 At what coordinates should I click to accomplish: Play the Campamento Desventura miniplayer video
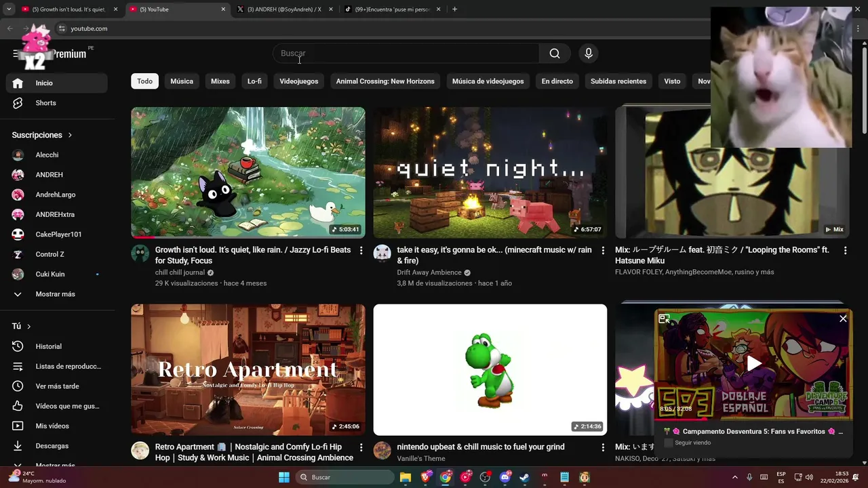(753, 364)
